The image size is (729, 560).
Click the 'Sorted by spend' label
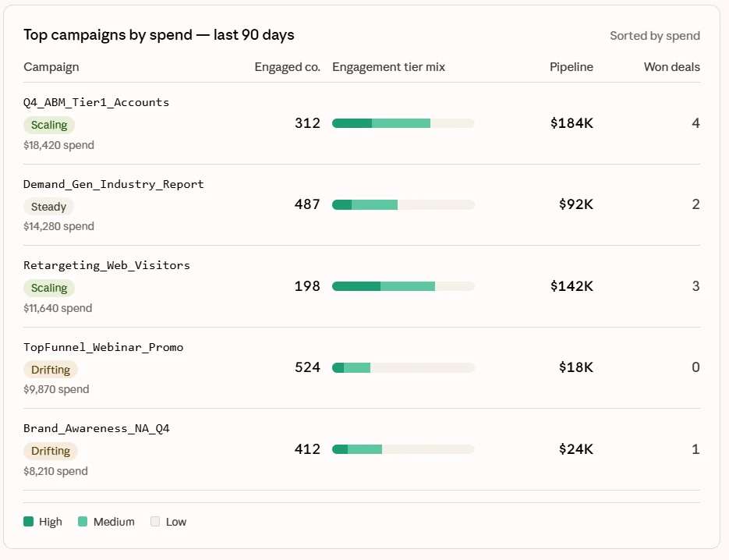tap(655, 36)
